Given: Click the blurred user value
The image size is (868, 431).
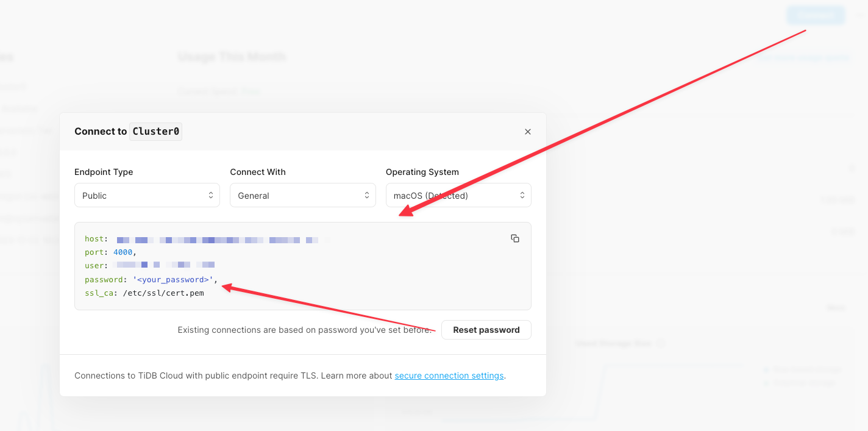Looking at the screenshot, I should [165, 265].
